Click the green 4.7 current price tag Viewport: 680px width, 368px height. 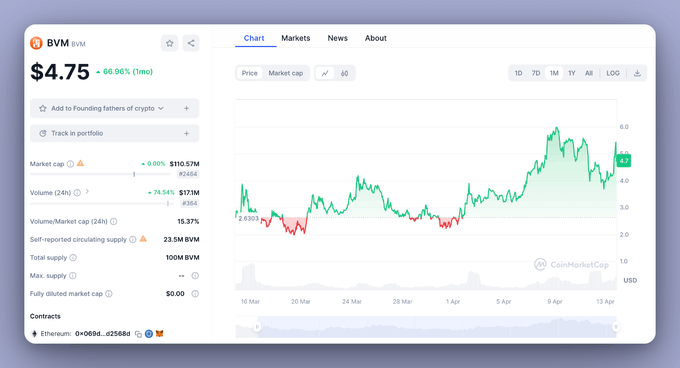tap(624, 161)
